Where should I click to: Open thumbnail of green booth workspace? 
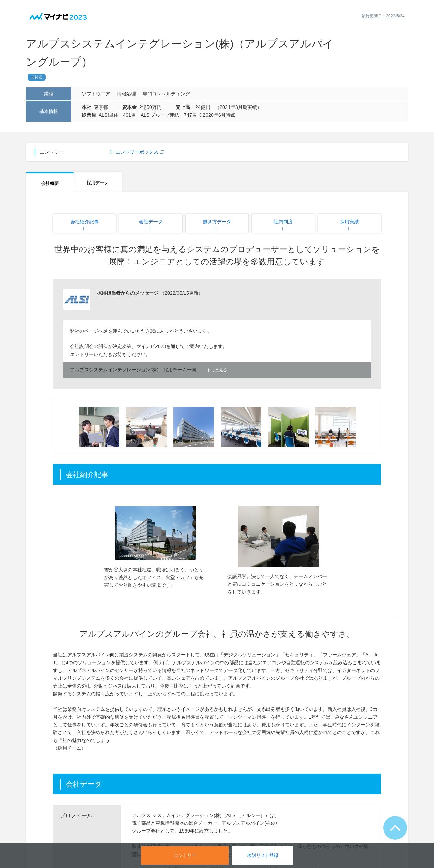tap(288, 427)
